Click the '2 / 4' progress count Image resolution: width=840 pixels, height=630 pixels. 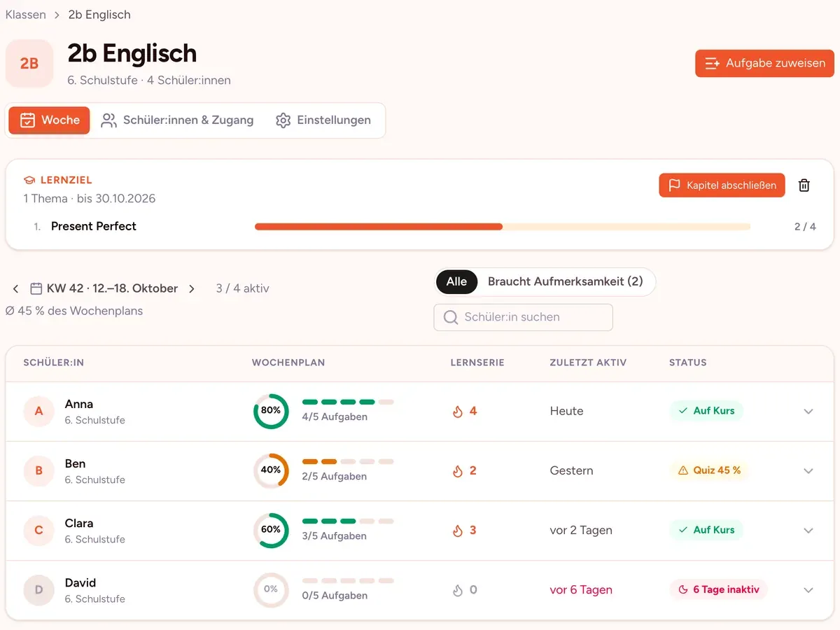[805, 227]
